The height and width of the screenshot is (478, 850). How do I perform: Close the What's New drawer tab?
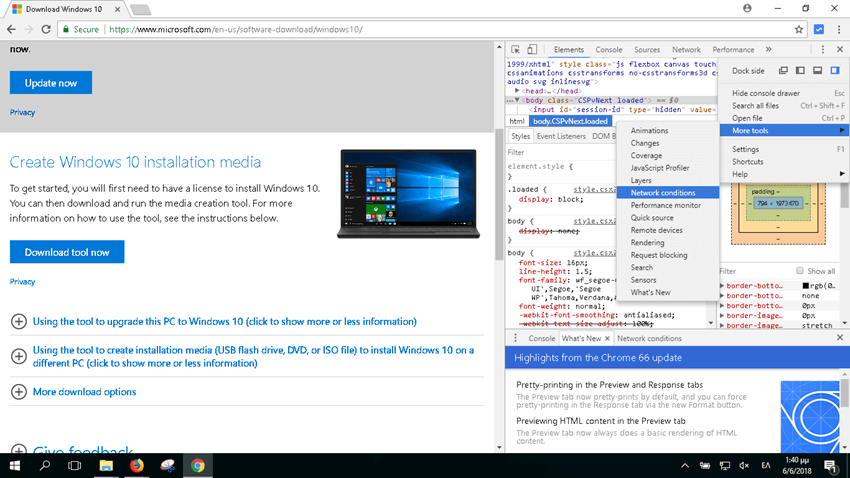607,338
